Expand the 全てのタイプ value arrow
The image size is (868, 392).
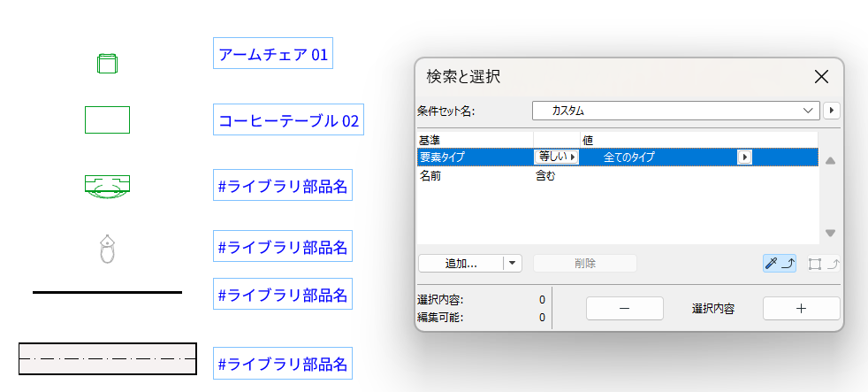(x=745, y=157)
